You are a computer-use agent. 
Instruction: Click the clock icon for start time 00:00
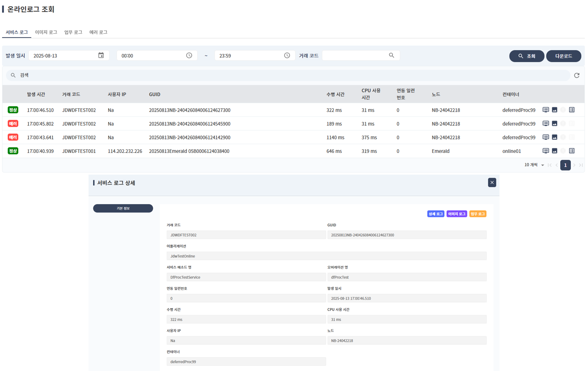click(x=189, y=55)
